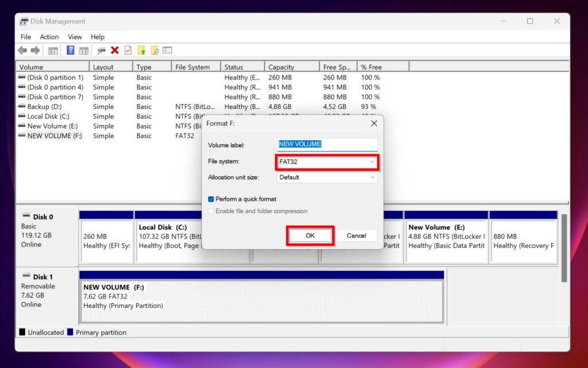Click the folder with magnifier toolbar icon
This screenshot has height=368, width=588.
154,50
